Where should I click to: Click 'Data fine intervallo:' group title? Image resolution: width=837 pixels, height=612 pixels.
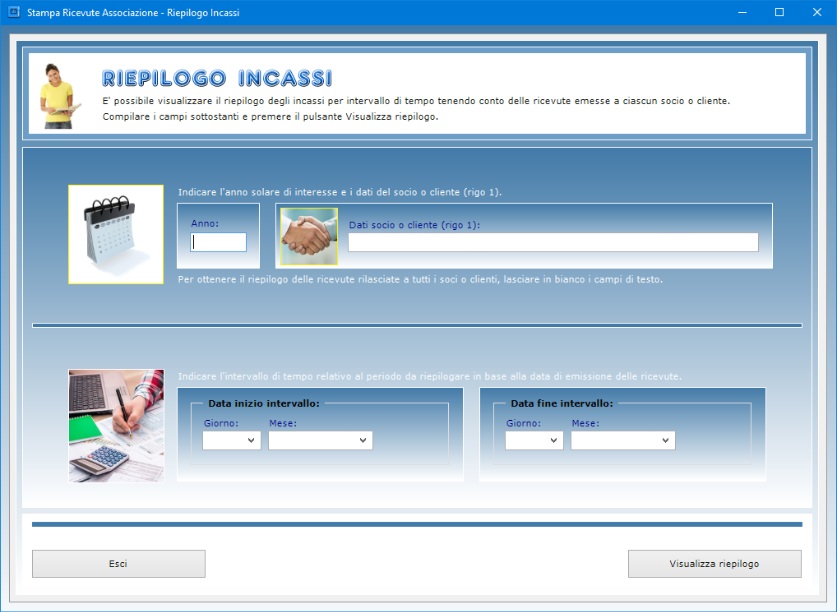[562, 404]
